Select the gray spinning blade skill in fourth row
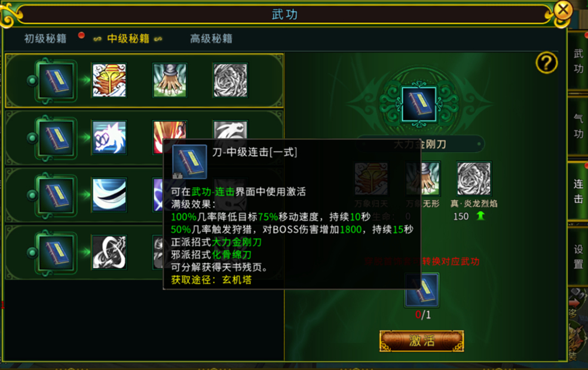This screenshot has height=370, width=588. click(109, 252)
